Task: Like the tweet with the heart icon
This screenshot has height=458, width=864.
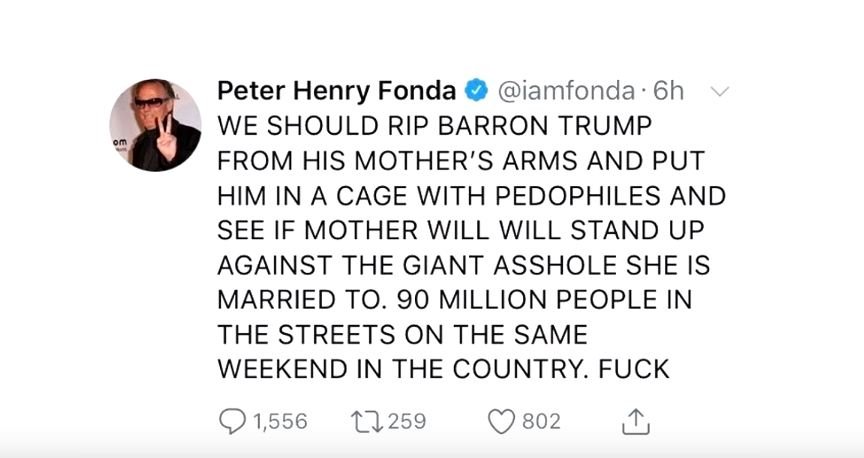Action: (x=501, y=422)
